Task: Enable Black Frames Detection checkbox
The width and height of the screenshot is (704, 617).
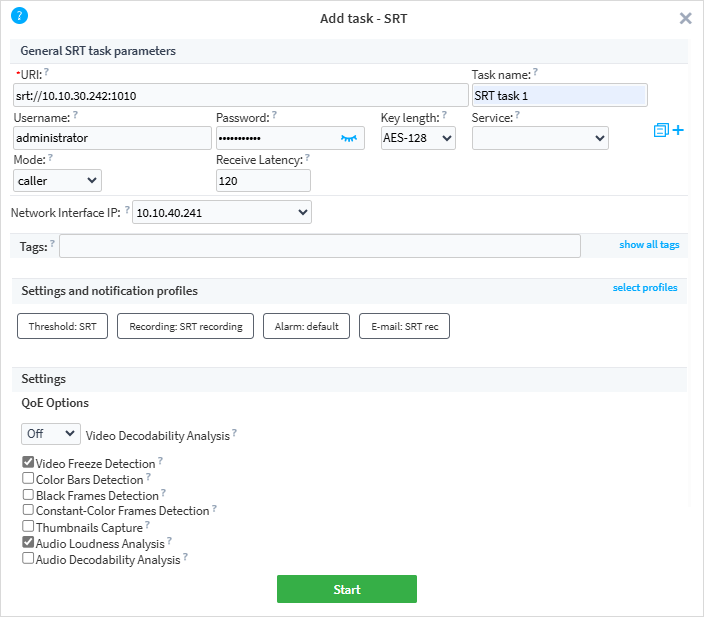Action: [28, 495]
